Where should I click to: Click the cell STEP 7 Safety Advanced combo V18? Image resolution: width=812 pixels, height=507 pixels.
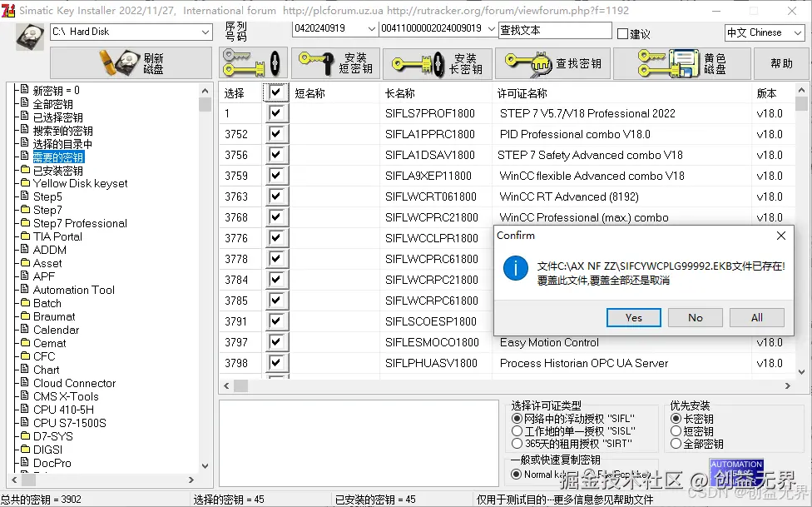(x=590, y=155)
